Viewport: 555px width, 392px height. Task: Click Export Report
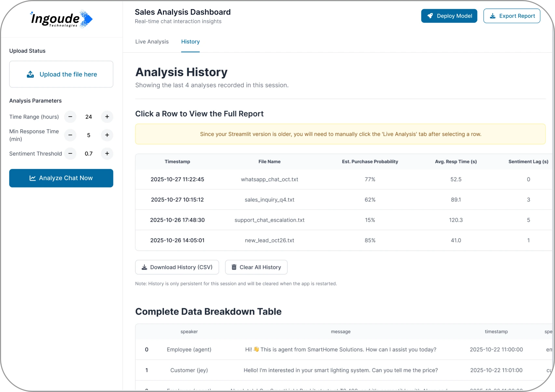click(x=512, y=16)
